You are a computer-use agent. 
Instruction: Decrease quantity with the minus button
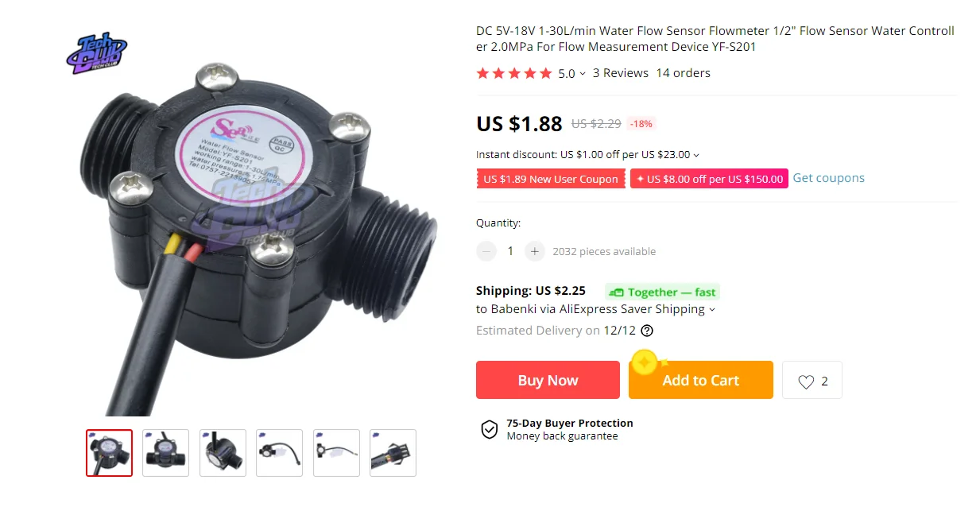coord(486,251)
